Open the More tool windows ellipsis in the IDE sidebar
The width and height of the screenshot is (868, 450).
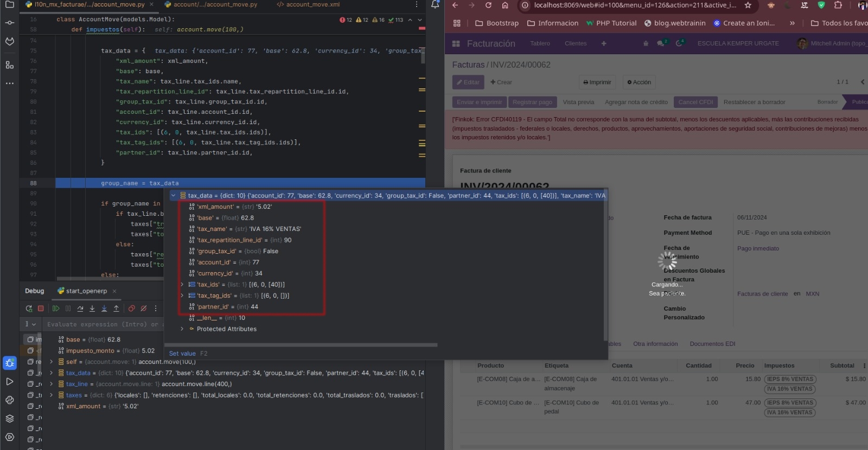[x=9, y=83]
